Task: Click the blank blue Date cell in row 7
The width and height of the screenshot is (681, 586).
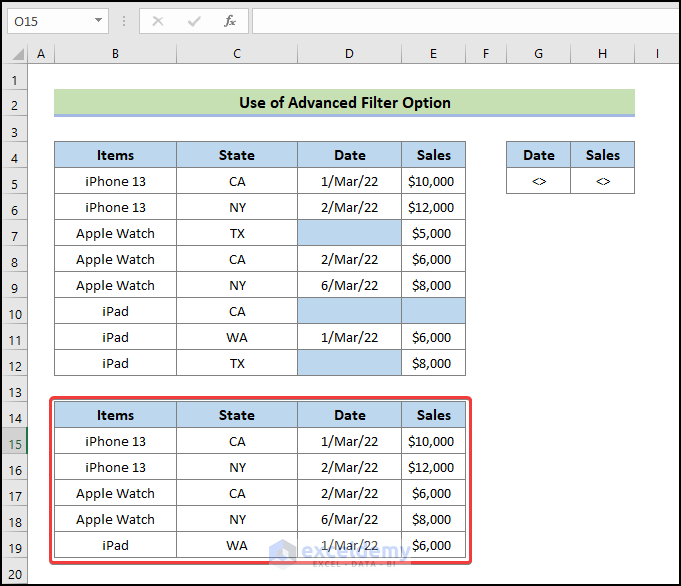Action: (350, 233)
